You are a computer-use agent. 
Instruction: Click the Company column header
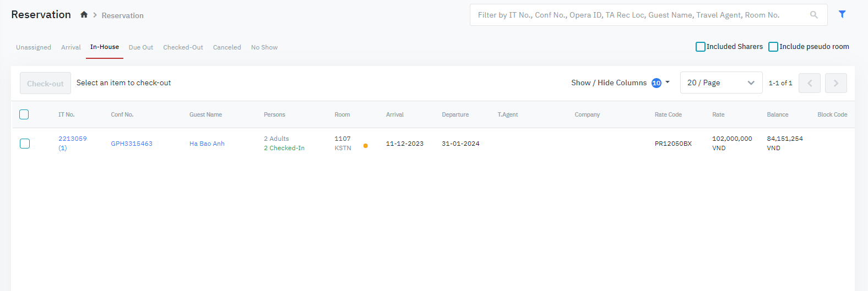(x=587, y=114)
